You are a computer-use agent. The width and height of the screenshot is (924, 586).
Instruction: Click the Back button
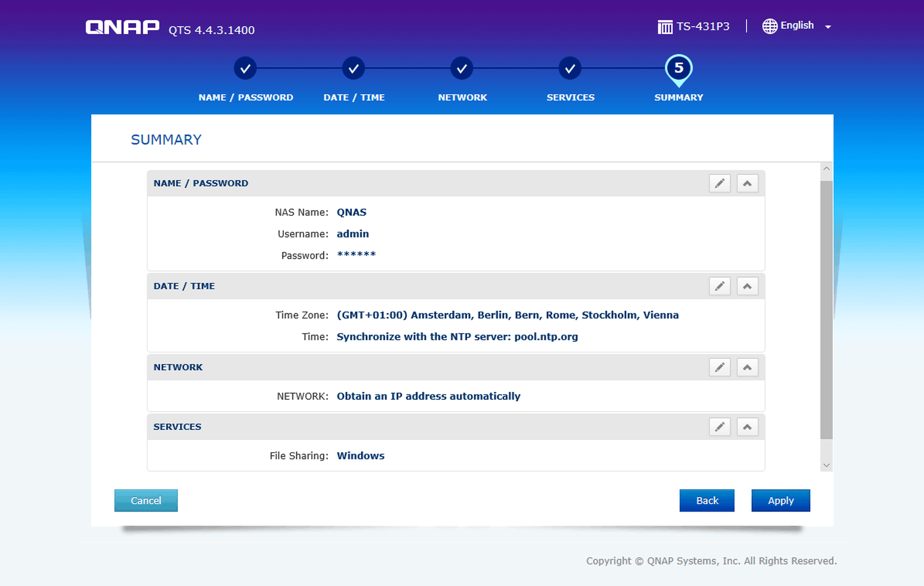click(x=707, y=500)
